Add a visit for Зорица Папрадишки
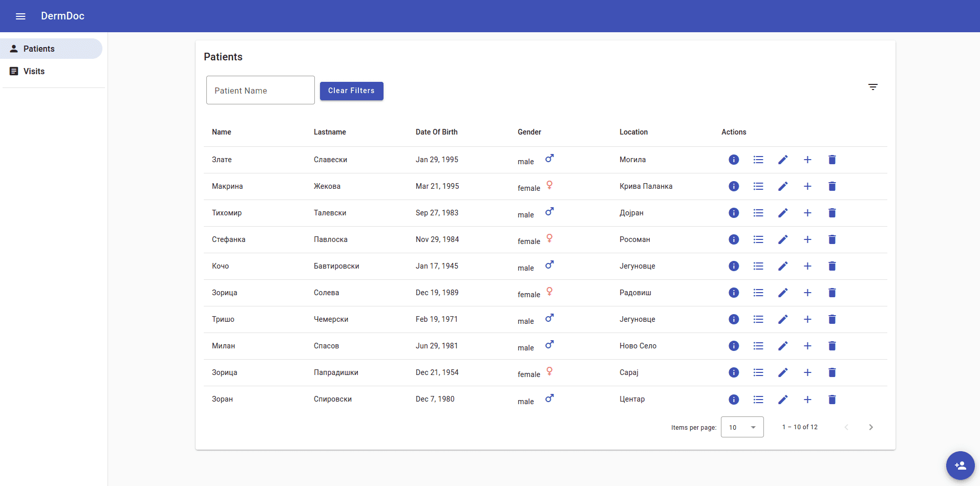Viewport: 980px width, 486px height. 807,372
